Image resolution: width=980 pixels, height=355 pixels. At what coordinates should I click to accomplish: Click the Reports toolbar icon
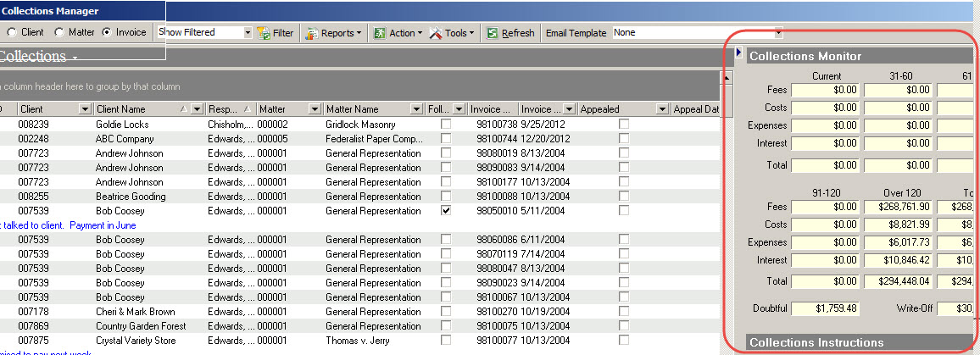(x=311, y=33)
